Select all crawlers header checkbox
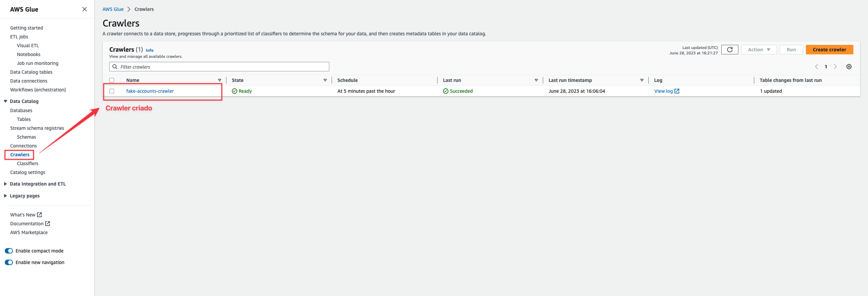The height and width of the screenshot is (296, 868). click(112, 80)
